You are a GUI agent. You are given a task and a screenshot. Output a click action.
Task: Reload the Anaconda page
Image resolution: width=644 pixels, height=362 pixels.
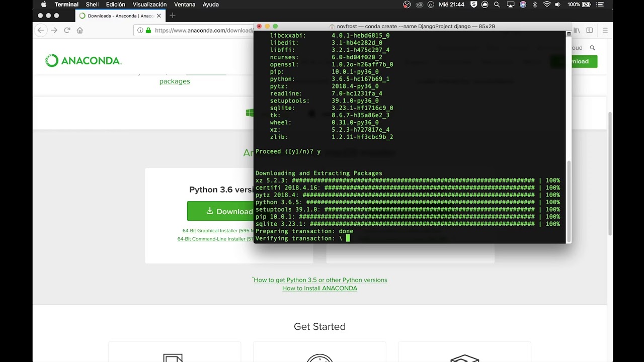(x=67, y=30)
